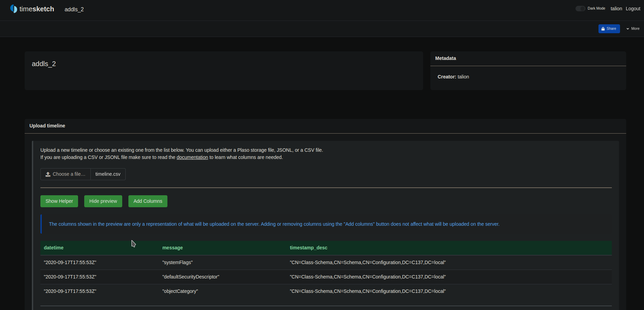The image size is (644, 310).
Task: Click the datetime column header
Action: pyautogui.click(x=54, y=248)
